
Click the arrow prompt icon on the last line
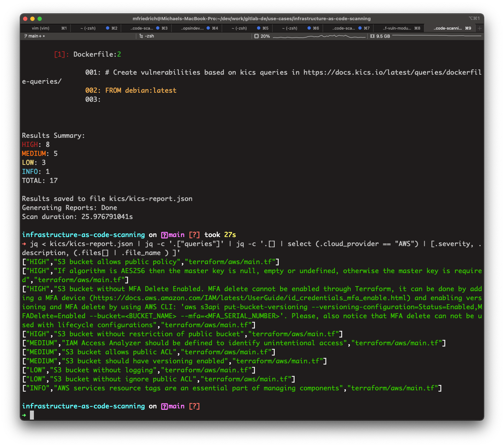click(24, 415)
